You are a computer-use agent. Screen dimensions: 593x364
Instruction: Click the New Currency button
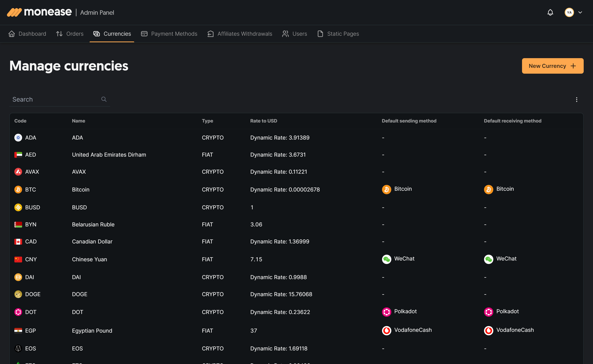click(552, 66)
